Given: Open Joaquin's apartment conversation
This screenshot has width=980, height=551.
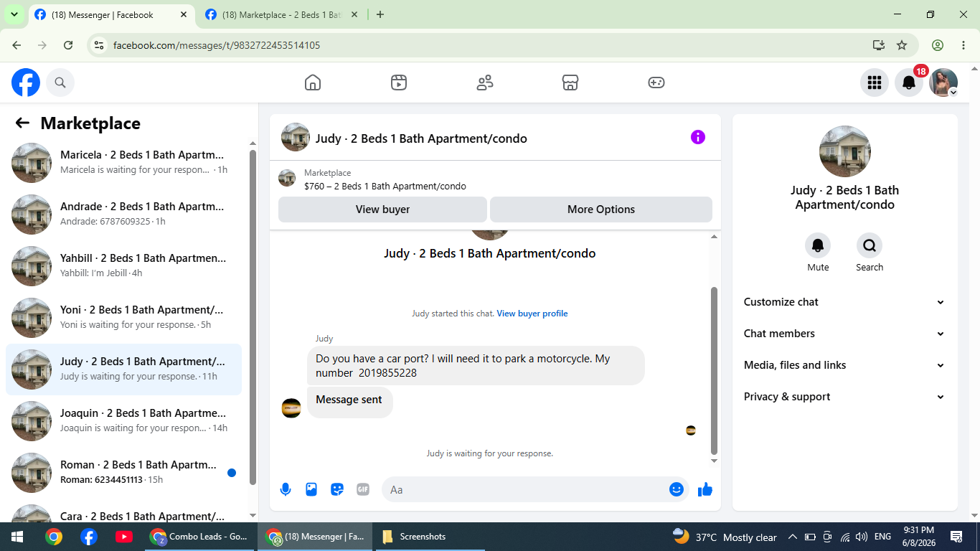Looking at the screenshot, I should pyautogui.click(x=123, y=421).
